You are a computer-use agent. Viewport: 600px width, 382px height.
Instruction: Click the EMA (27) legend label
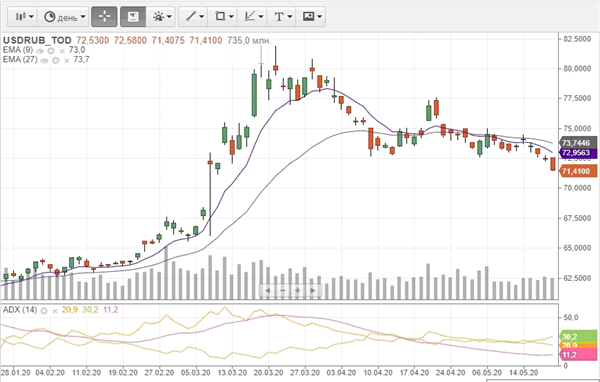click(x=20, y=60)
